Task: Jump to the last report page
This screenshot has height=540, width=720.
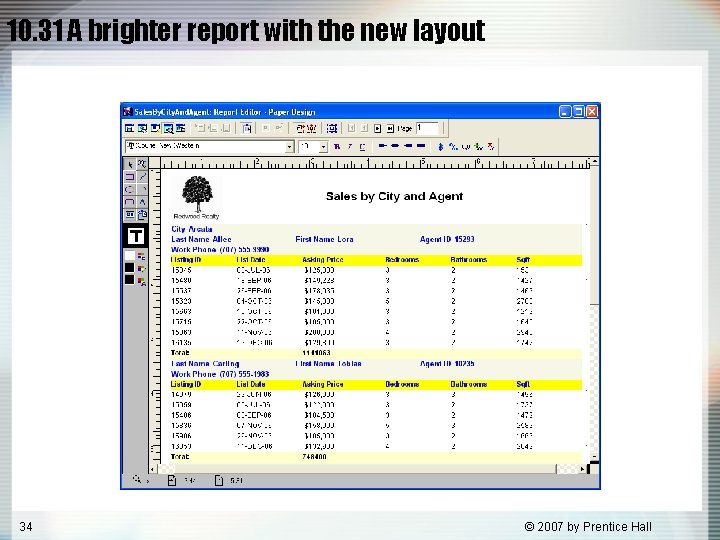Action: pos(390,129)
